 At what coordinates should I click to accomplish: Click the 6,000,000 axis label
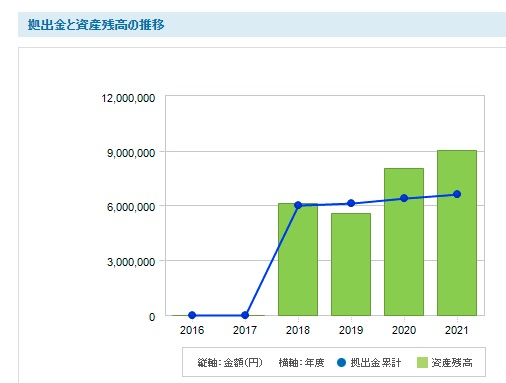pos(131,207)
